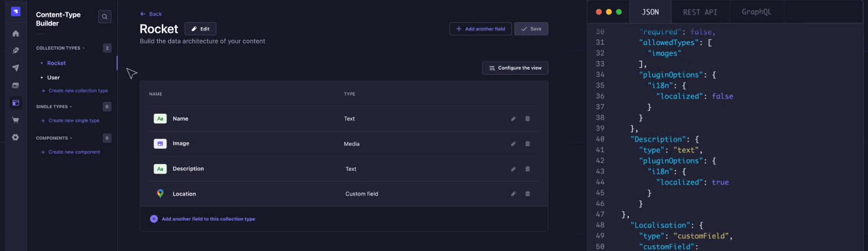This screenshot has width=868, height=251.
Task: Open Marketplace shopping cart icon
Action: (16, 120)
